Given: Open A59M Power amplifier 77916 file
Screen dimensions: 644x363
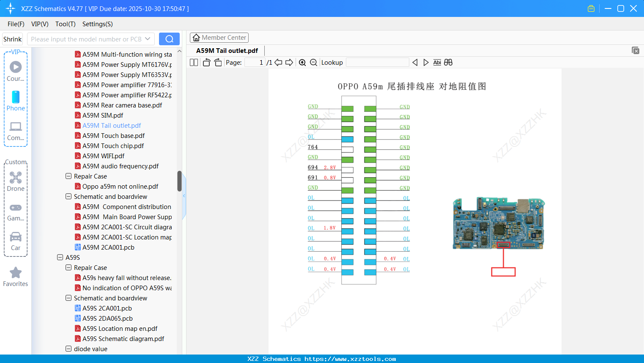Looking at the screenshot, I should pos(123,85).
